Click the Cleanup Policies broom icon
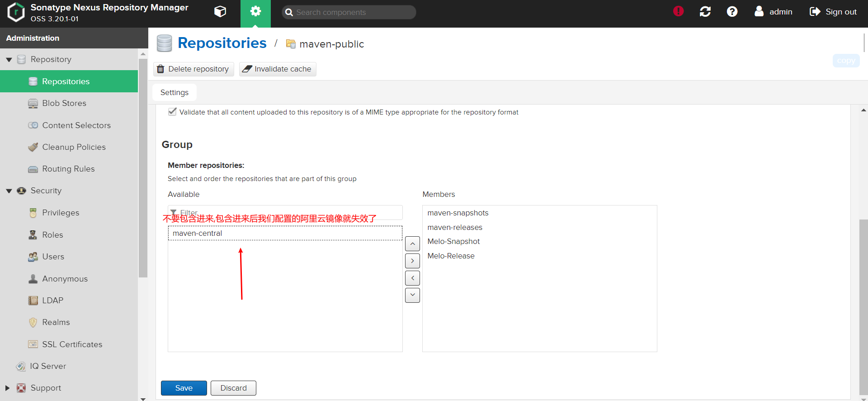 point(33,147)
